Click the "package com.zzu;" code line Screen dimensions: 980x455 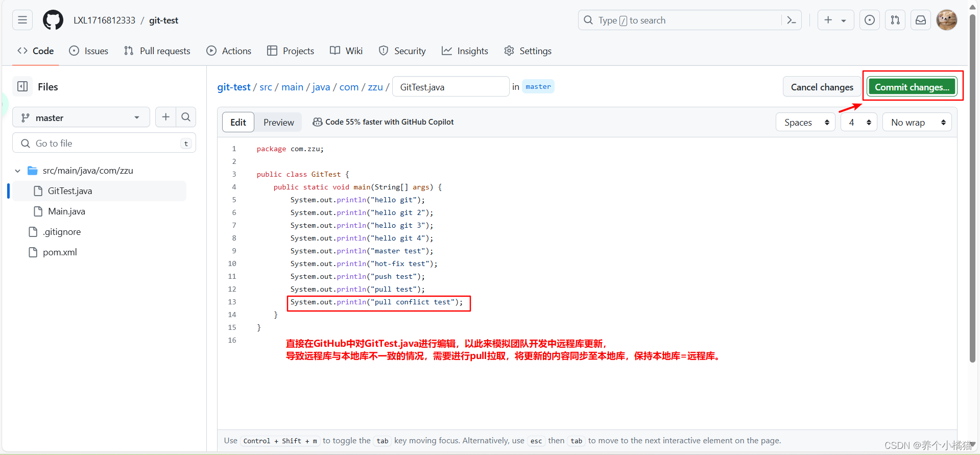[x=290, y=149]
